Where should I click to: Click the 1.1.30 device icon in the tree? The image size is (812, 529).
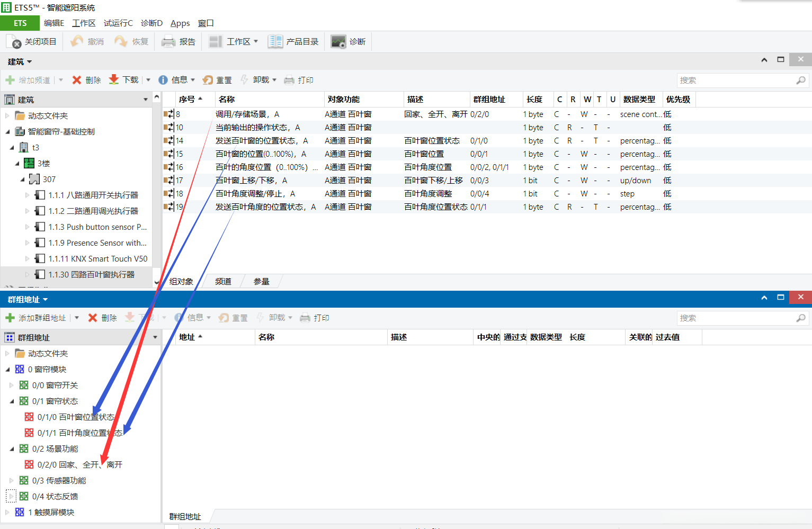[40, 274]
